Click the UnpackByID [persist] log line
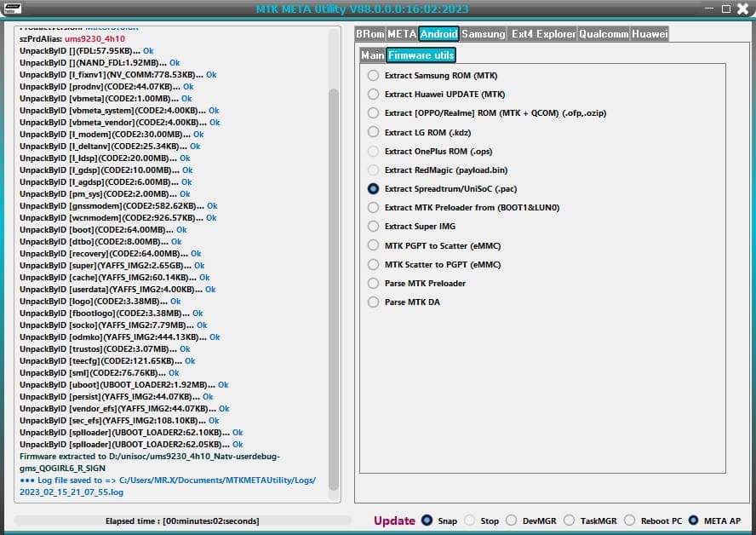This screenshot has height=535, width=756. (x=116, y=396)
